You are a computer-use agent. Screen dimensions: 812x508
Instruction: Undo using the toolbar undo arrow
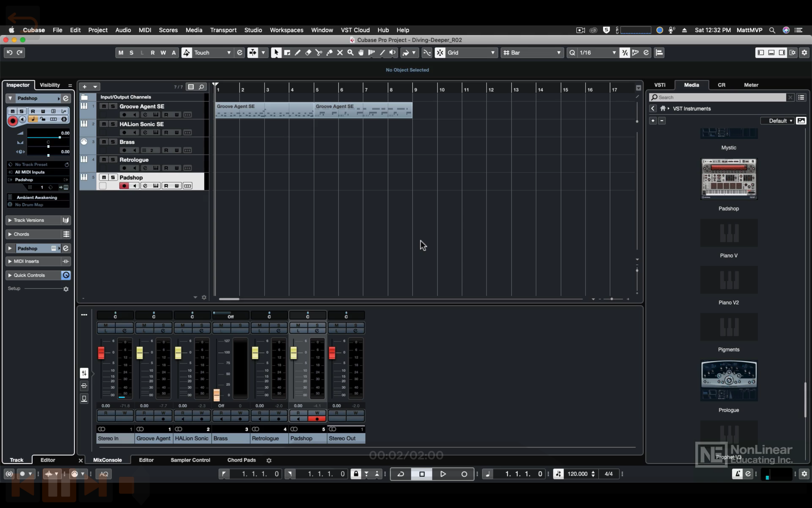coord(10,53)
